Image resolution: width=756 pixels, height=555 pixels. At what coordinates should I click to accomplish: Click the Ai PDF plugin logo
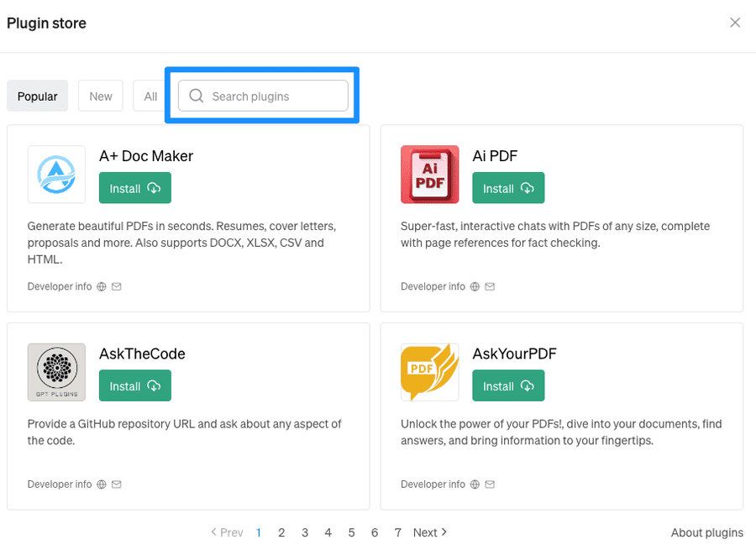[429, 175]
